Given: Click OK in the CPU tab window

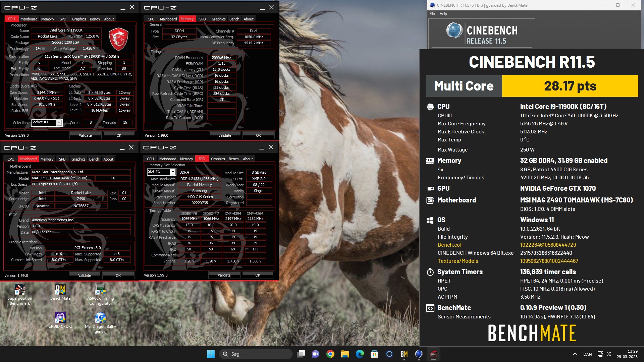Looking at the screenshot, I should pyautogui.click(x=119, y=135).
